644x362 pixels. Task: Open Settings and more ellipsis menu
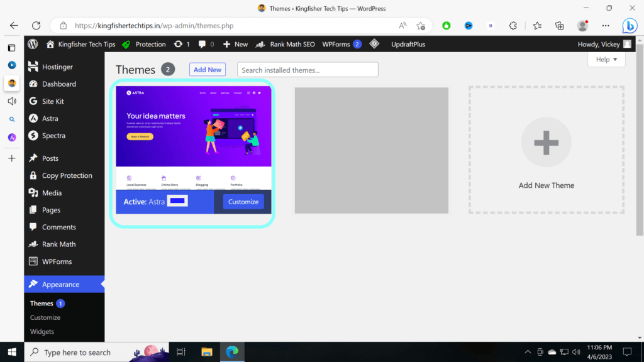pos(606,25)
